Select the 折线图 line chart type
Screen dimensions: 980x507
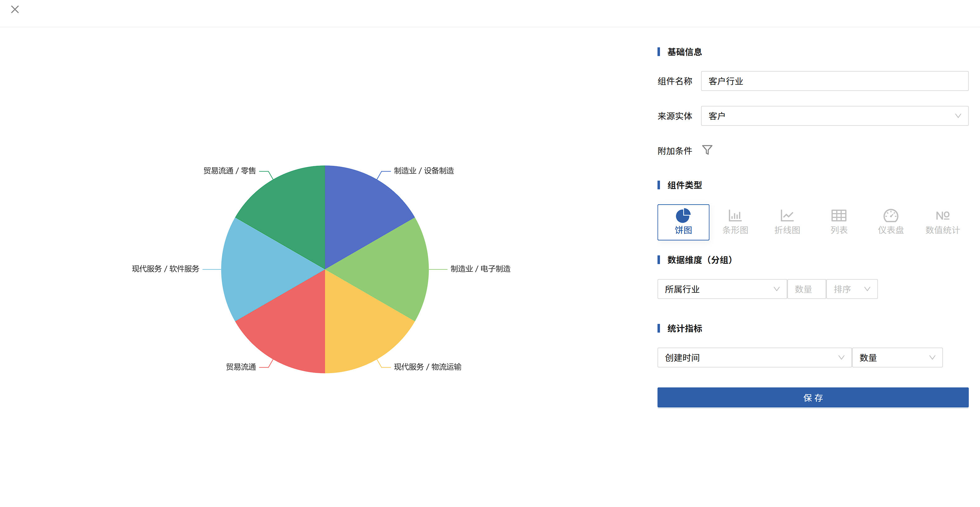787,222
